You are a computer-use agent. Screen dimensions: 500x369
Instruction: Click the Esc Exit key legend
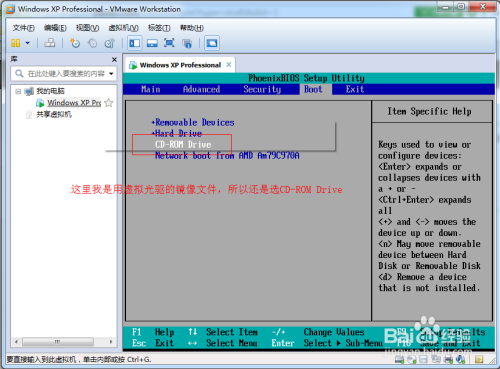pyautogui.click(x=153, y=343)
